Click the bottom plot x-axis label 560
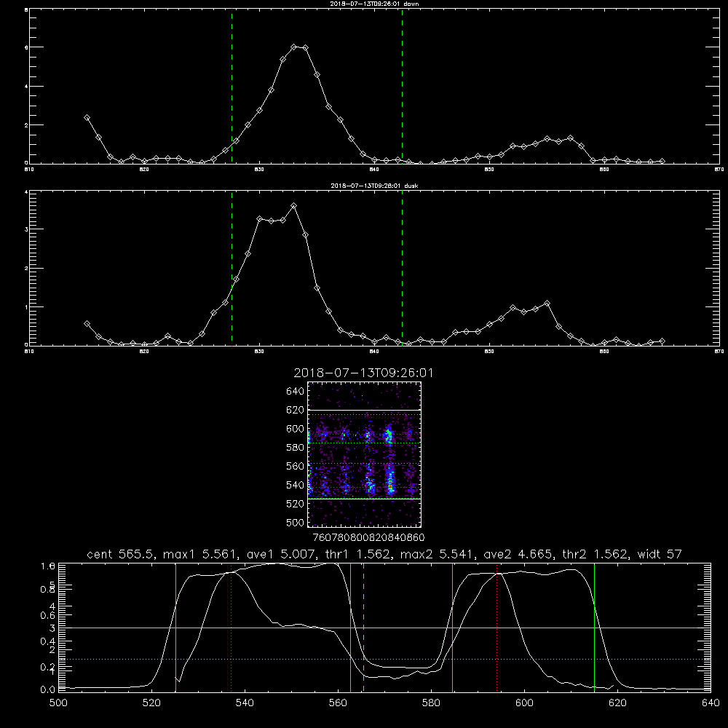728x728 pixels. point(338,703)
